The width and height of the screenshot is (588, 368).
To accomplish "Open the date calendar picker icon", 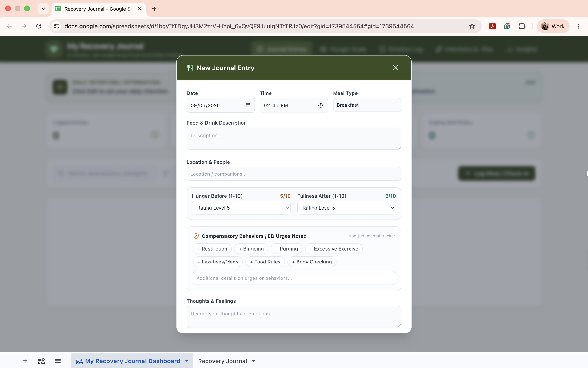I will point(248,105).
